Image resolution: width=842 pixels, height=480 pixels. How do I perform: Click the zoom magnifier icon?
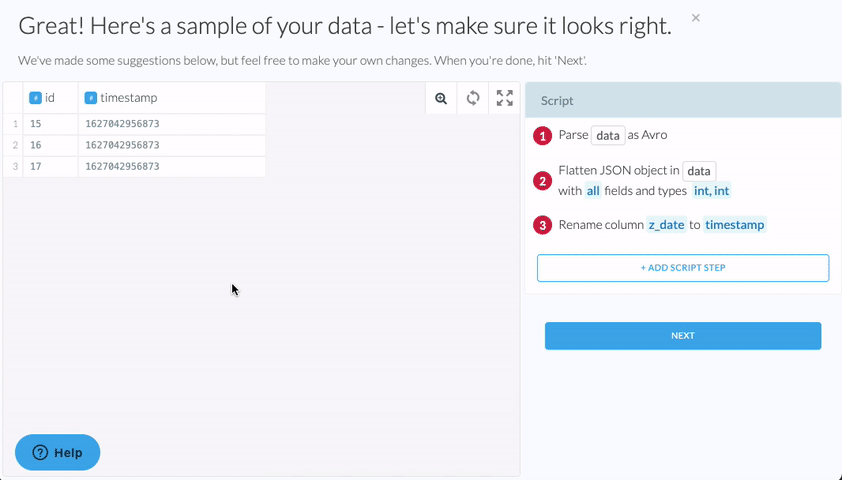(441, 98)
